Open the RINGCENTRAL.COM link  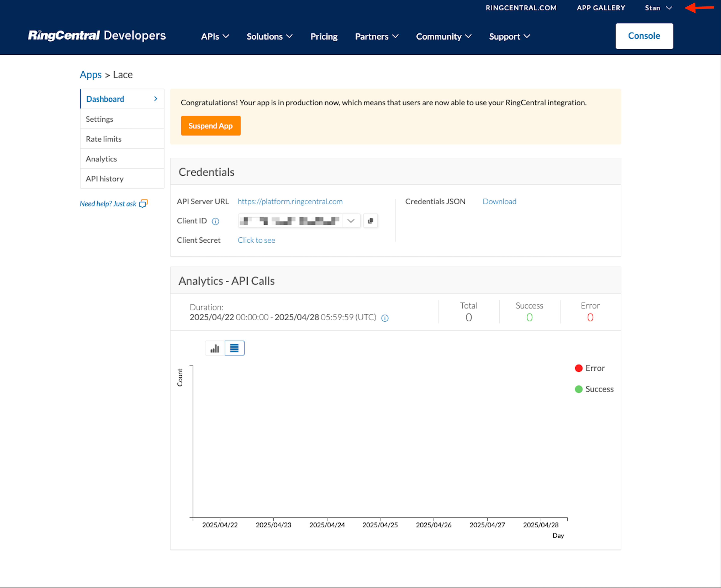click(x=521, y=8)
